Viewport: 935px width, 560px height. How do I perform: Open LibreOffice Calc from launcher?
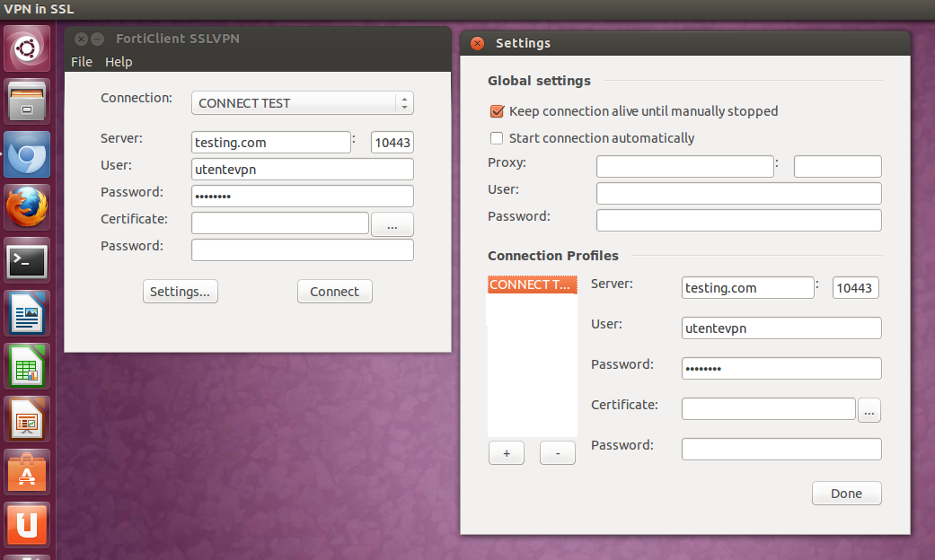(x=29, y=367)
